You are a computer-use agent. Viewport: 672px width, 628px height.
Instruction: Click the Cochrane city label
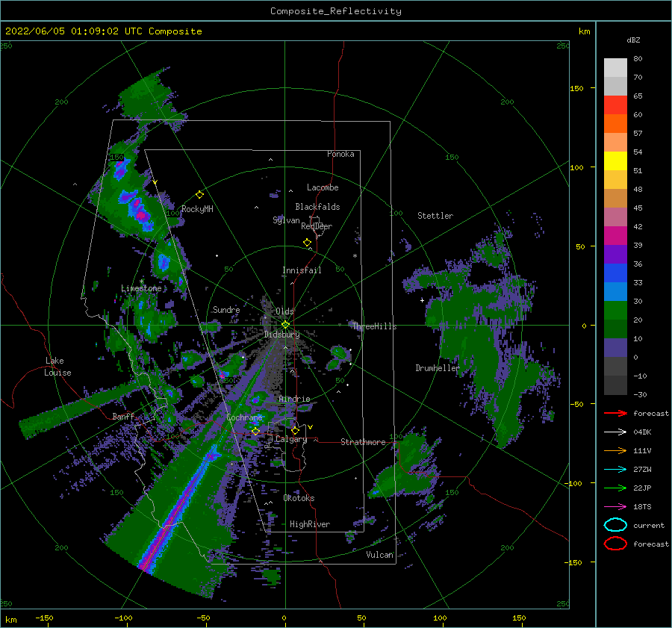click(x=244, y=417)
